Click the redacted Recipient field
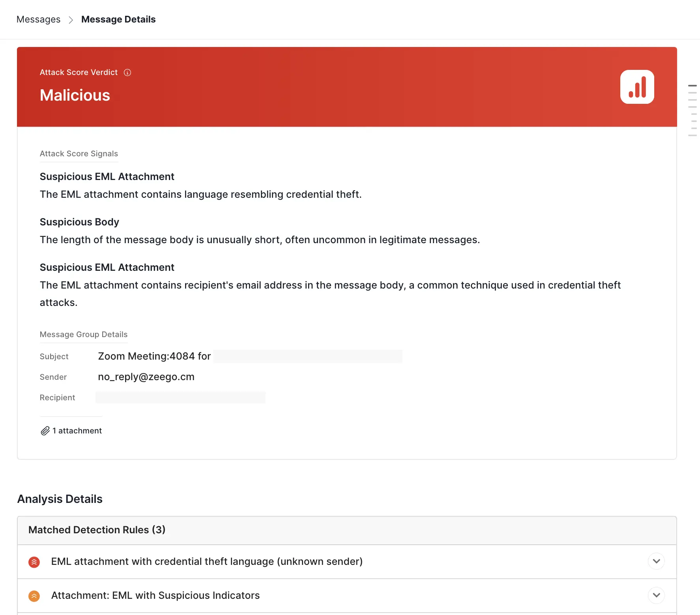The image size is (700, 615). [180, 397]
